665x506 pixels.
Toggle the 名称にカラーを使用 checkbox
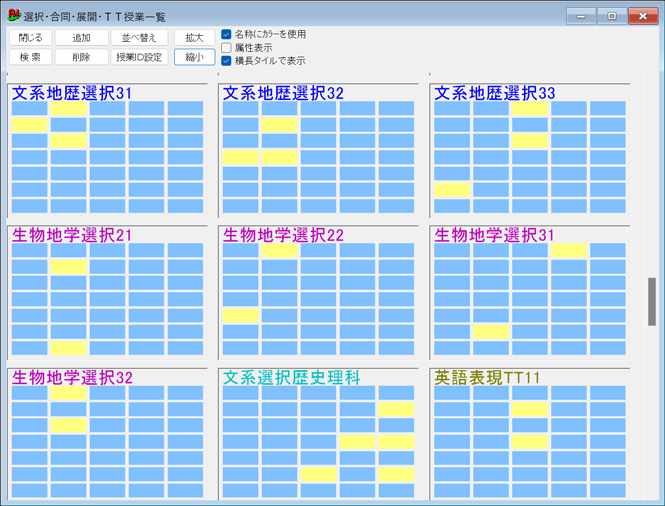[227, 34]
